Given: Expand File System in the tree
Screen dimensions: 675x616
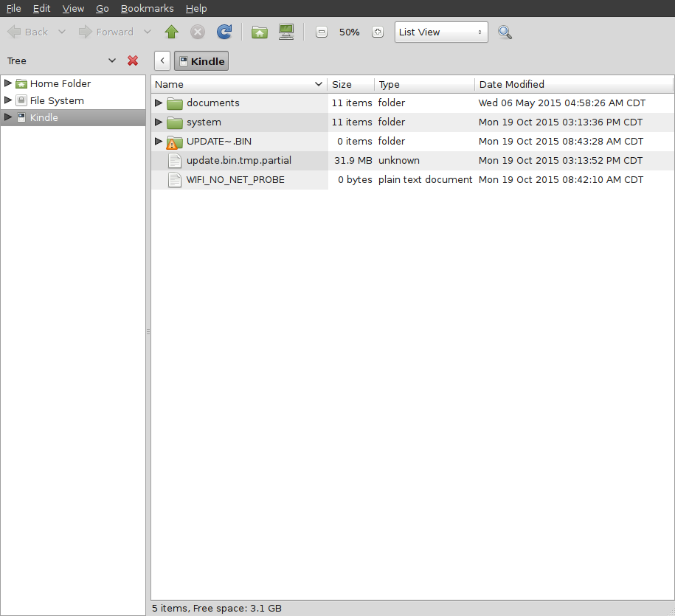Looking at the screenshot, I should click(8, 100).
